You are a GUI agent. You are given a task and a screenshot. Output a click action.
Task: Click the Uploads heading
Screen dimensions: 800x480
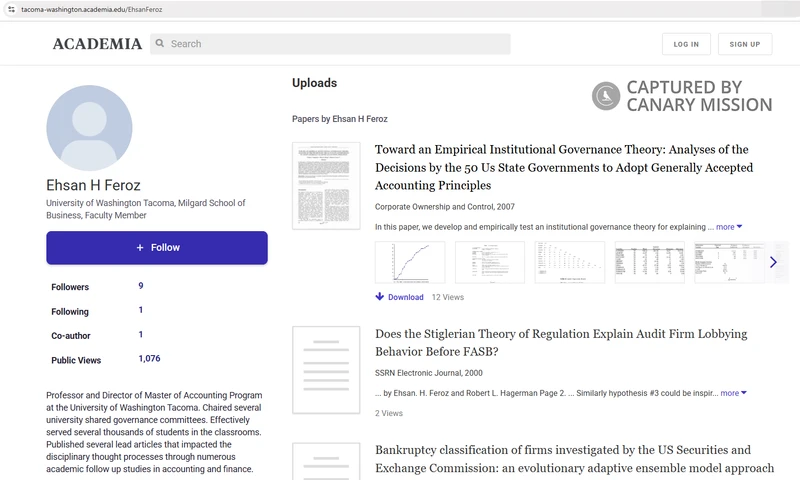[x=314, y=83]
